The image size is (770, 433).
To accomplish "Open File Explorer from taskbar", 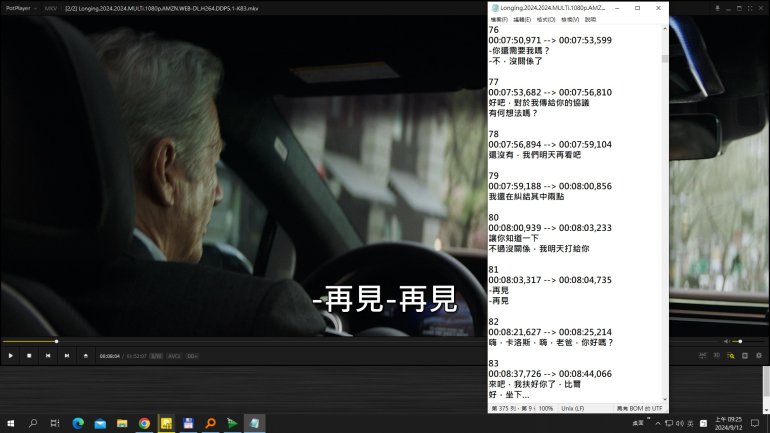I will [x=122, y=423].
